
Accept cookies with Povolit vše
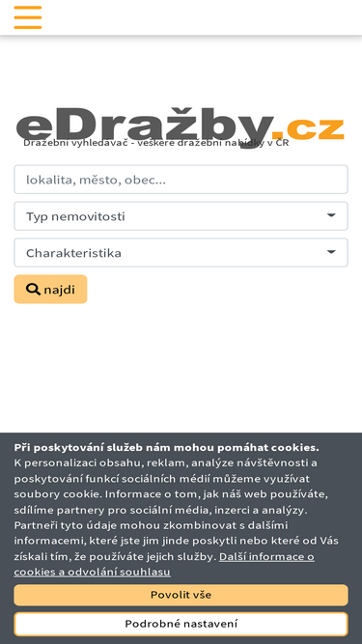(181, 595)
